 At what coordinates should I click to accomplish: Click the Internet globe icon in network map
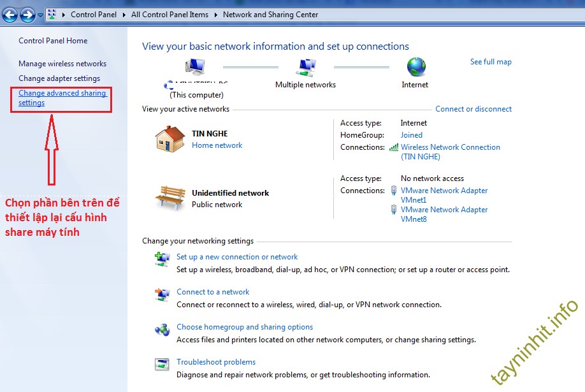click(x=415, y=67)
